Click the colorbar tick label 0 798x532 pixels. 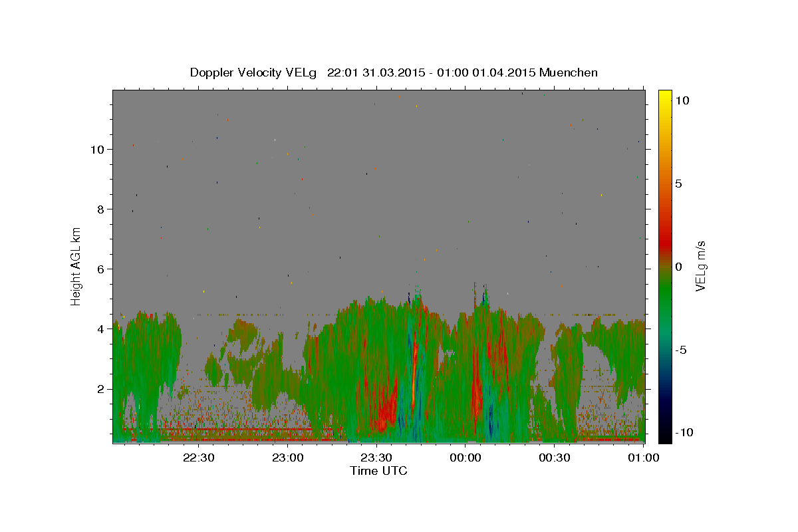tap(678, 267)
